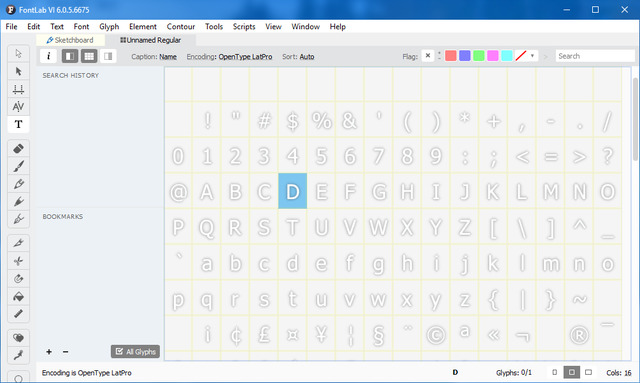Viewport: 640px width, 383px height.
Task: Open the Tools menu
Action: (214, 27)
